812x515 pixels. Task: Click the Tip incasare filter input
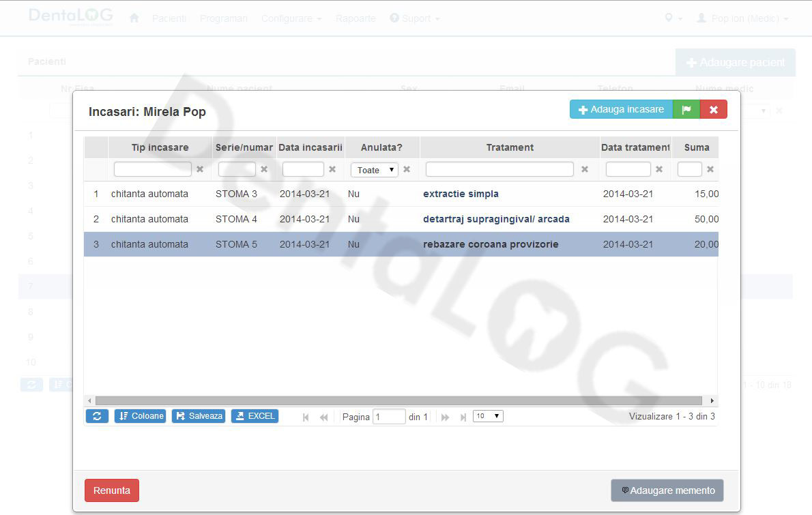coord(153,169)
